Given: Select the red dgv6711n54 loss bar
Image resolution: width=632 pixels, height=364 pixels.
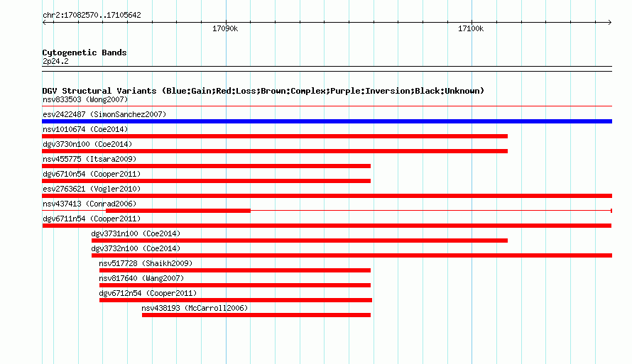Looking at the screenshot, I should [327, 226].
